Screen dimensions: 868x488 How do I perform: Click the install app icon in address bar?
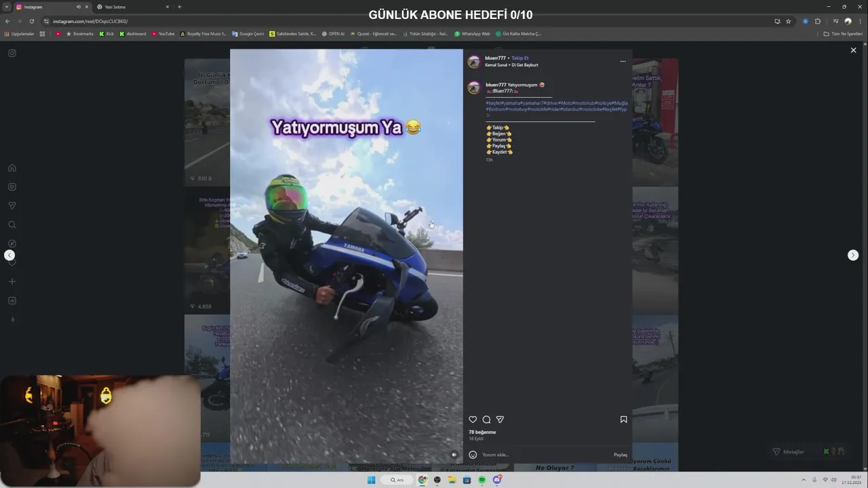(777, 21)
